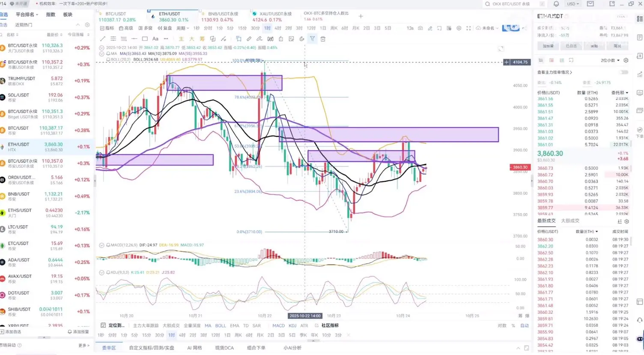Open watchlist settings gear icon
The height and width of the screenshot is (355, 644).
[x=87, y=25]
